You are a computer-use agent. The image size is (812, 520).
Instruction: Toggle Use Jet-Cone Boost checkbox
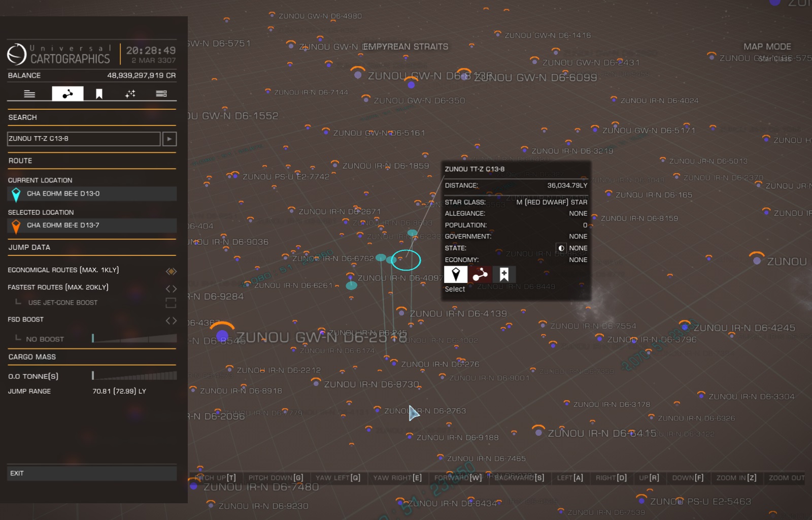pyautogui.click(x=171, y=303)
